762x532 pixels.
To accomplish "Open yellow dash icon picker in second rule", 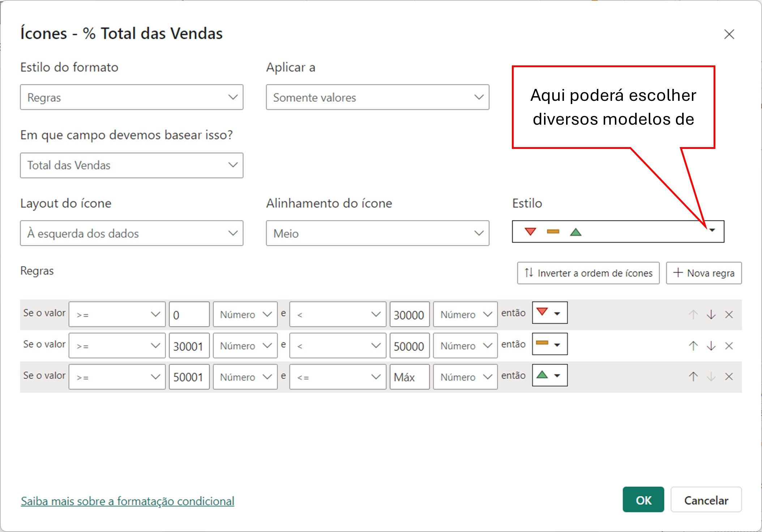I will click(x=549, y=344).
